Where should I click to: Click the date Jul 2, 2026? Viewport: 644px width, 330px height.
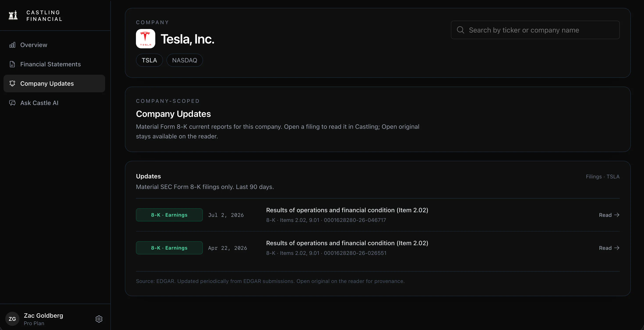226,215
